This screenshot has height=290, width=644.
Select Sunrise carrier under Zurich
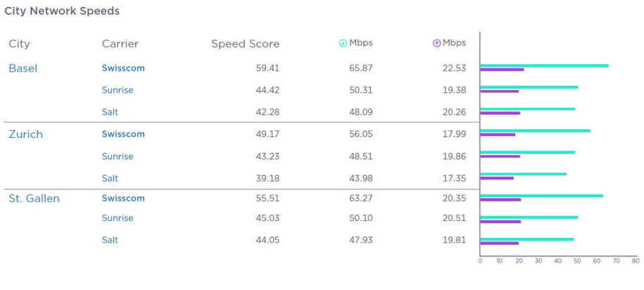pyautogui.click(x=118, y=156)
